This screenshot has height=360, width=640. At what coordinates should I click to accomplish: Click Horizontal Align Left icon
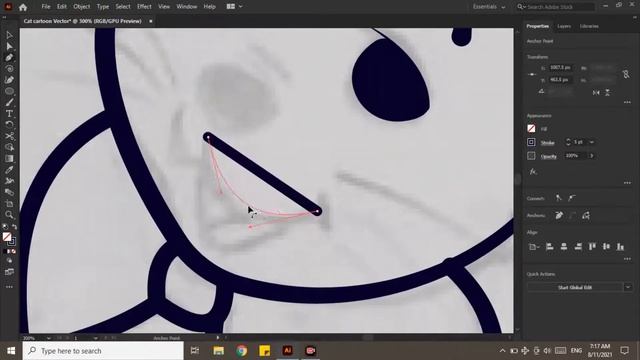click(x=550, y=247)
